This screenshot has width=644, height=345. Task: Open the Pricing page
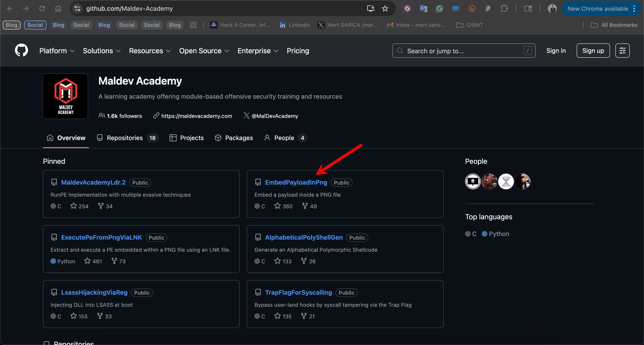(298, 51)
